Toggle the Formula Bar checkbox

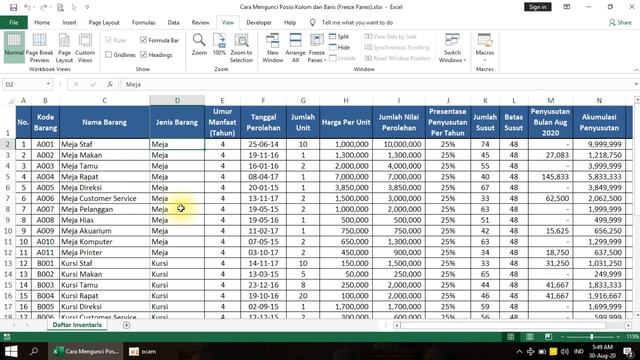(x=143, y=40)
